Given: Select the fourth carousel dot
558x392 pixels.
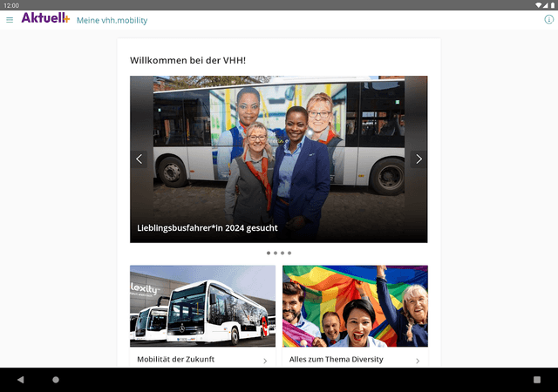Looking at the screenshot, I should 289,253.
